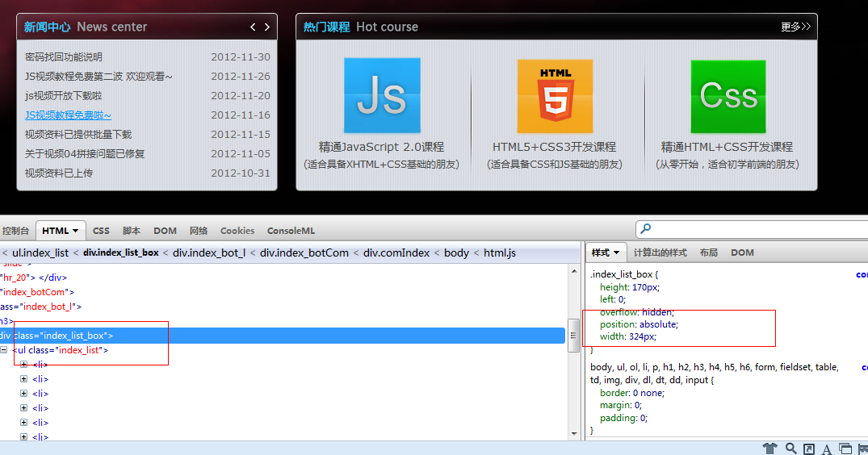The width and height of the screenshot is (868, 455).
Task: Collapse the ul index_list node
Action: click(x=4, y=350)
